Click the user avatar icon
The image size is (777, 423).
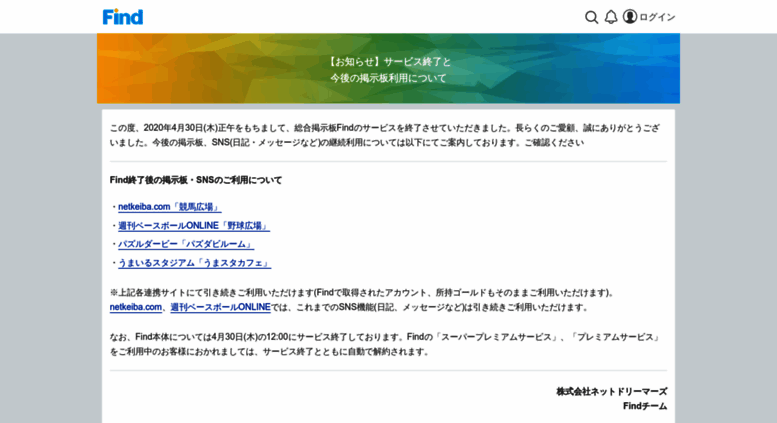[630, 17]
